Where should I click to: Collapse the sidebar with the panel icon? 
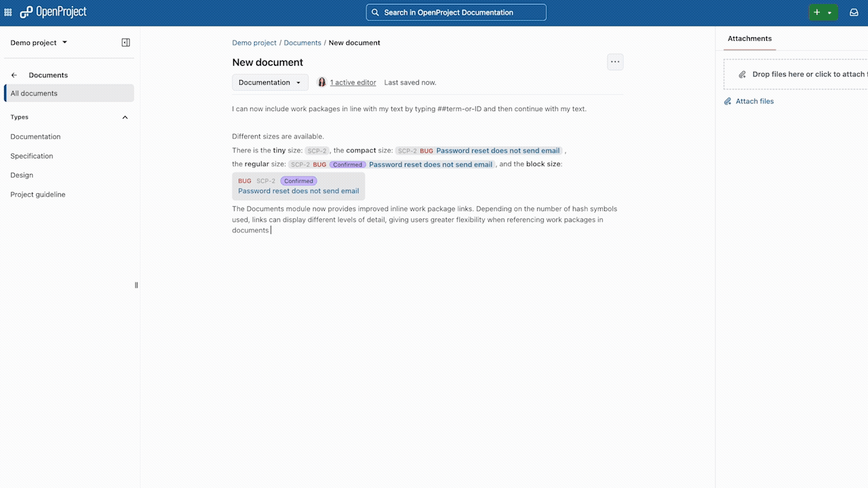coord(125,43)
